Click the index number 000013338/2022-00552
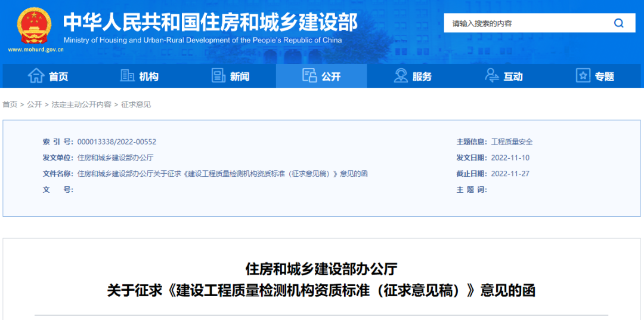 pos(117,142)
